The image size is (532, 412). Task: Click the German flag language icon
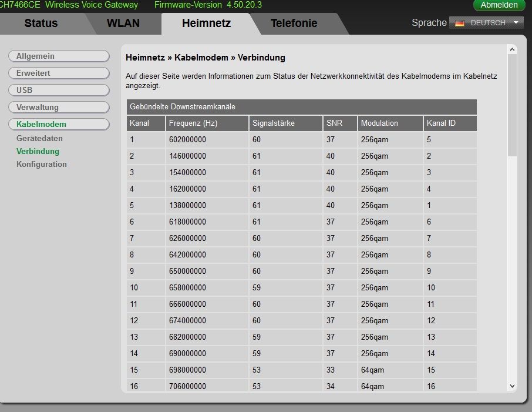click(459, 23)
